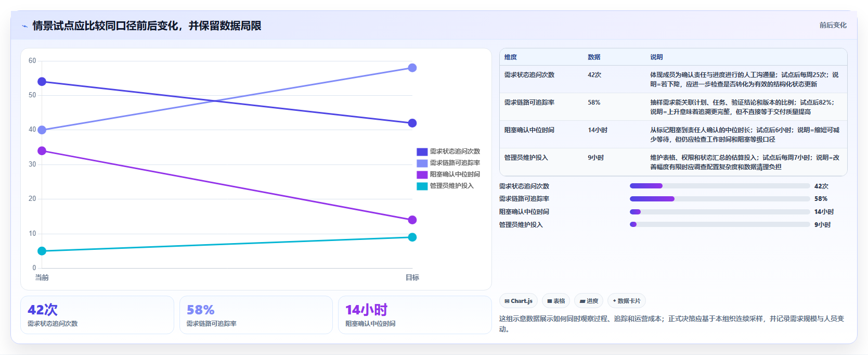This screenshot has height=355, width=868.
Task: Click the 进度 chip icon
Action: pyautogui.click(x=582, y=301)
